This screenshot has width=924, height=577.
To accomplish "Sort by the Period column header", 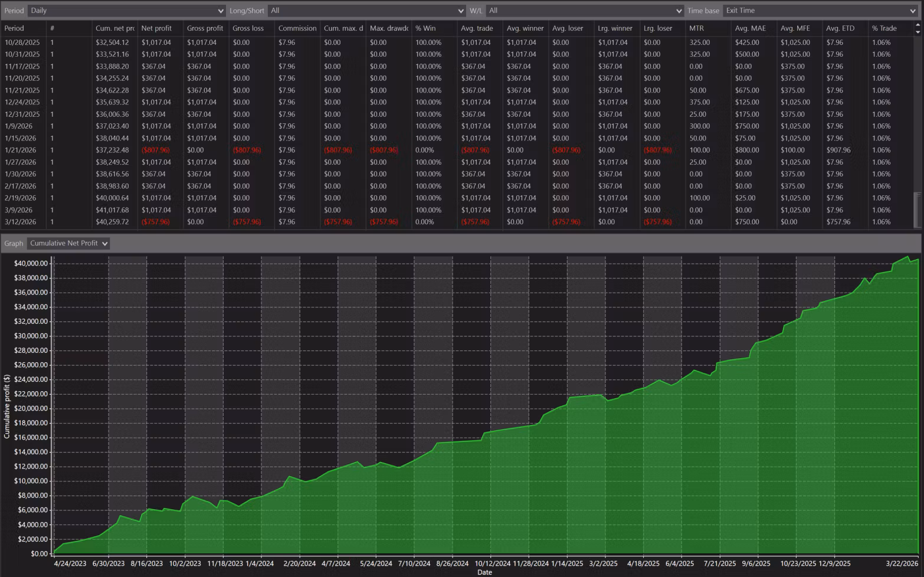I will [14, 28].
